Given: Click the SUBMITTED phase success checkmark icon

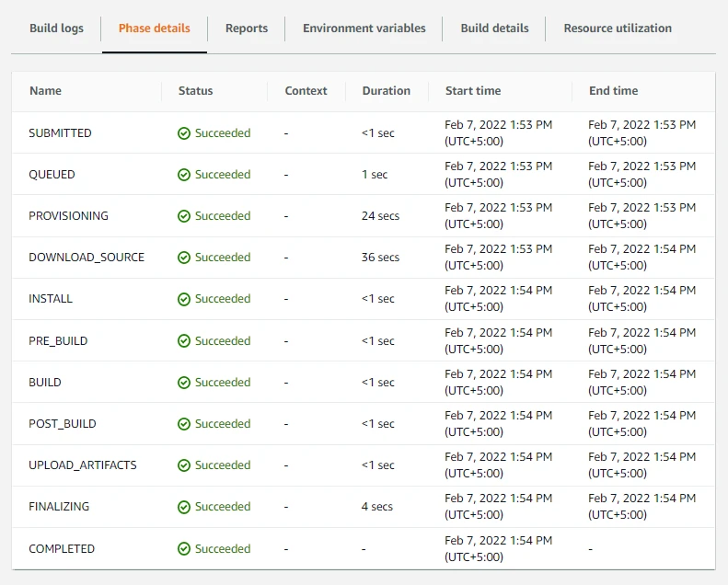Looking at the screenshot, I should click(x=184, y=133).
